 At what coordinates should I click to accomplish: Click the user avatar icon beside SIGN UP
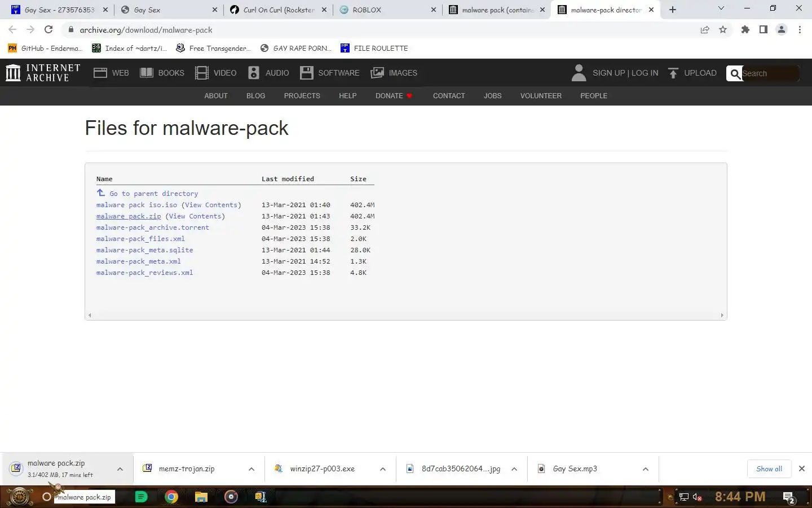pyautogui.click(x=579, y=73)
